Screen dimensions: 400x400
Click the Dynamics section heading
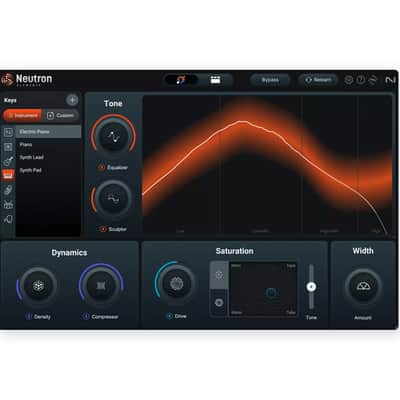(x=69, y=253)
